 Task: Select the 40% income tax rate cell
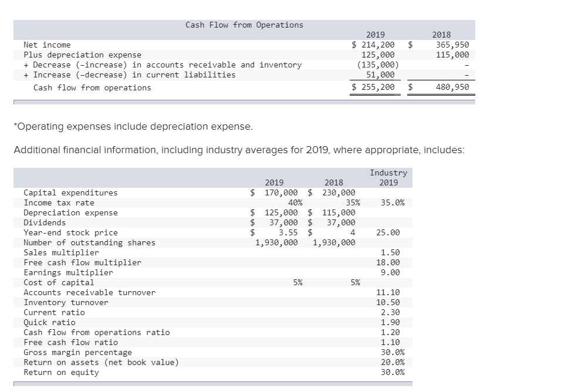click(295, 203)
